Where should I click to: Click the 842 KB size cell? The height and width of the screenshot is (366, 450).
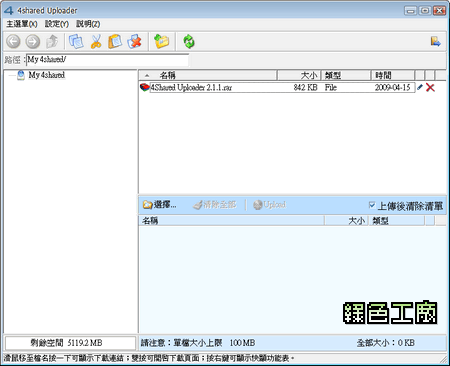(305, 88)
